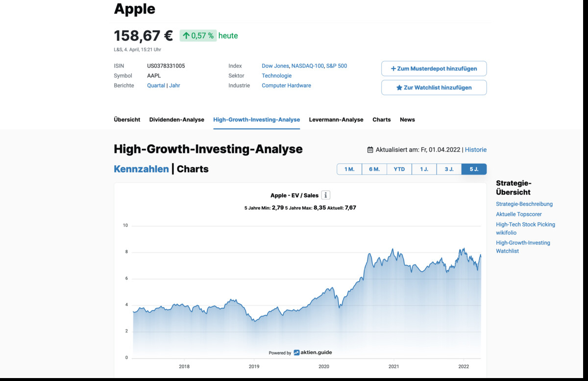Open Strategie-Beschreibung in the sidebar
588x381 pixels.
tap(524, 204)
